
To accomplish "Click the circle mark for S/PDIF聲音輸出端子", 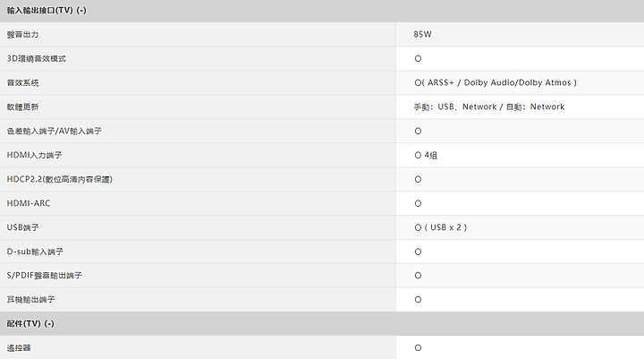I will point(418,276).
